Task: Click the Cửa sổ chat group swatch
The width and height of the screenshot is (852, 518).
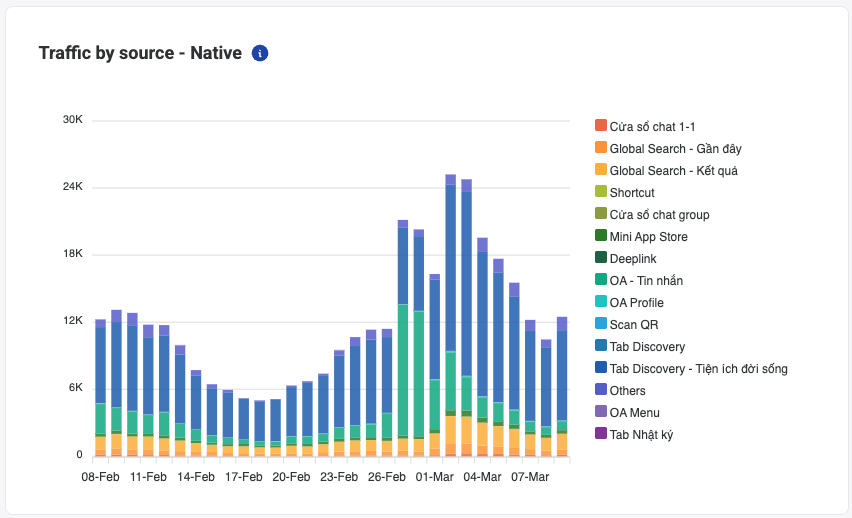Action: (x=600, y=214)
